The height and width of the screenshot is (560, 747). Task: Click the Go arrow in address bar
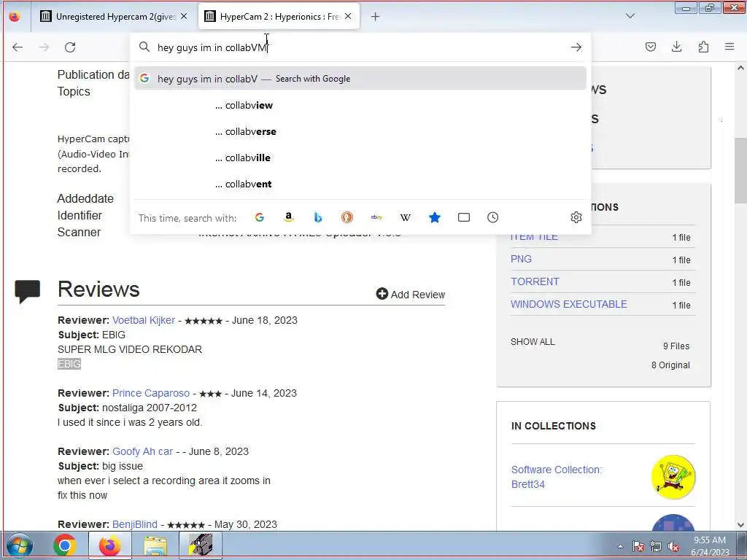576,47
